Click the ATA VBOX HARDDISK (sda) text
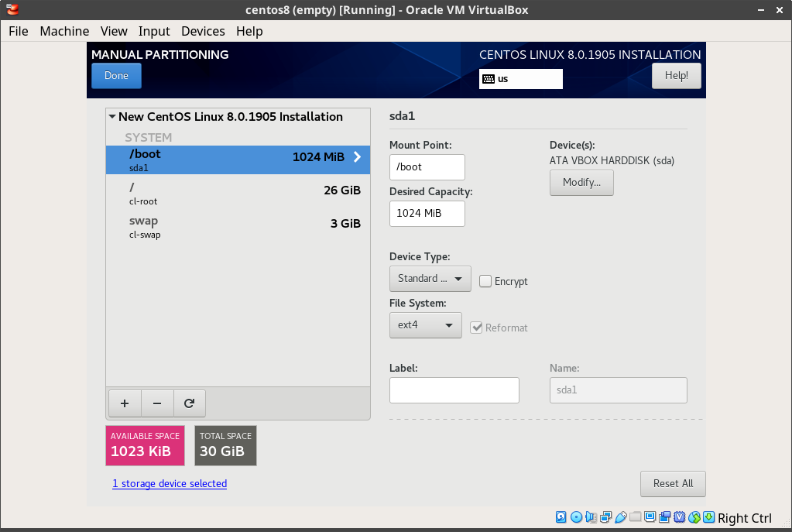The height and width of the screenshot is (532, 792). pos(612,160)
